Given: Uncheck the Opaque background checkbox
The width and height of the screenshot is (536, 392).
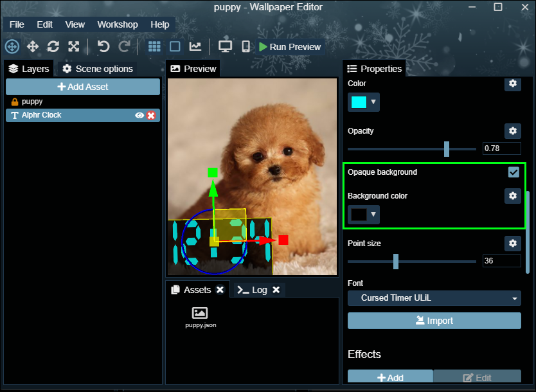Looking at the screenshot, I should (514, 172).
